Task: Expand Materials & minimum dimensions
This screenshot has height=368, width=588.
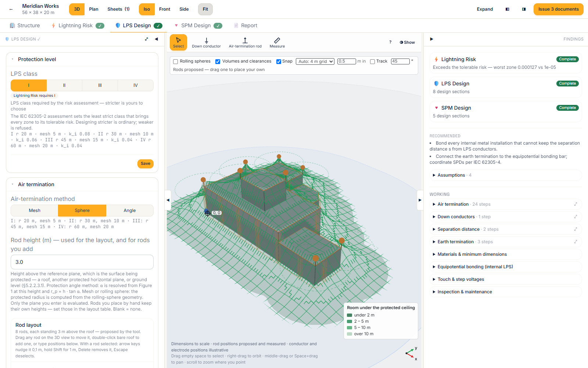Action: [x=505, y=254]
